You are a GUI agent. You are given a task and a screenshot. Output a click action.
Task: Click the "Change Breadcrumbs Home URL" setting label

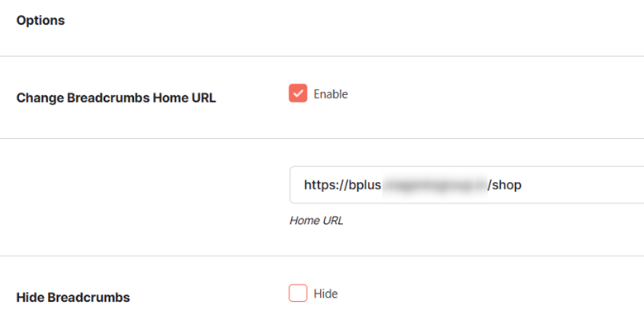pyautogui.click(x=116, y=98)
